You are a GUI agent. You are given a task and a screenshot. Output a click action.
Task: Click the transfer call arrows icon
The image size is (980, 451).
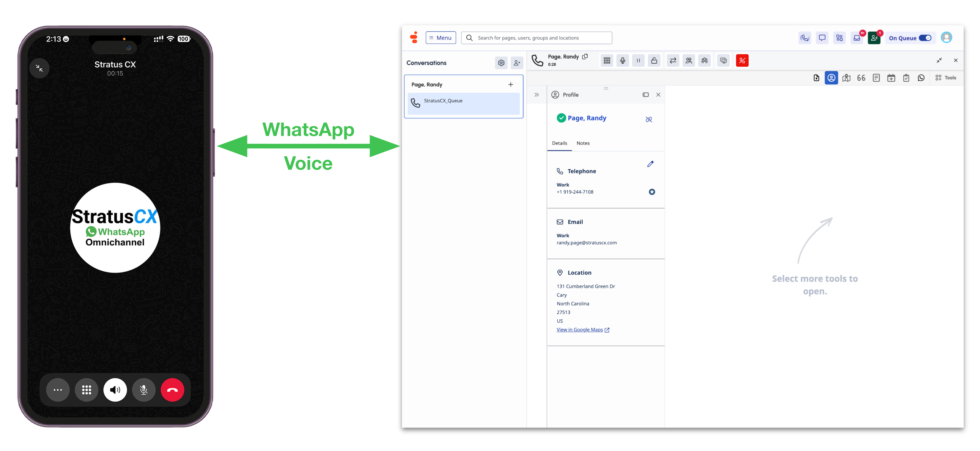[x=673, y=61]
